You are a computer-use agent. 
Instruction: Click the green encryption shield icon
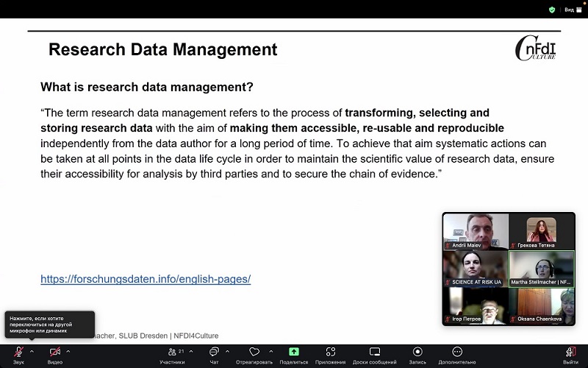click(x=552, y=10)
